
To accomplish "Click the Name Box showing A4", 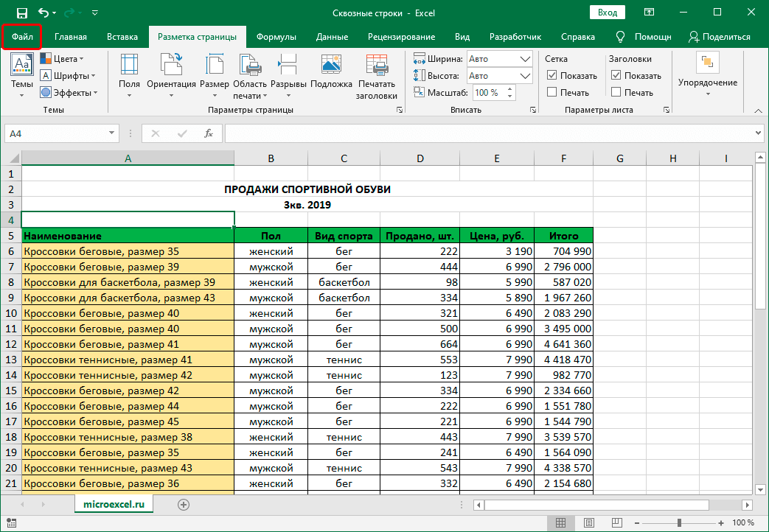I will [55, 133].
